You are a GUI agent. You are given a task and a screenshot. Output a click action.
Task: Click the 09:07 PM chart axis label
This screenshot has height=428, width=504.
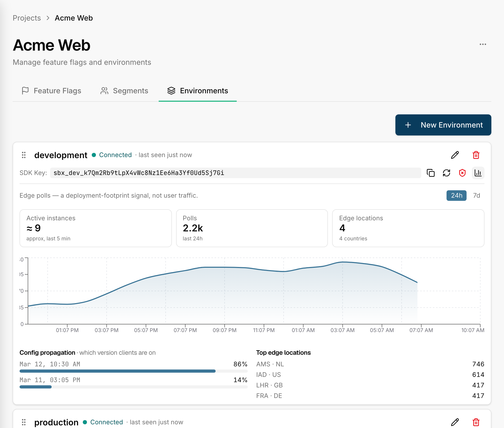[x=225, y=330]
